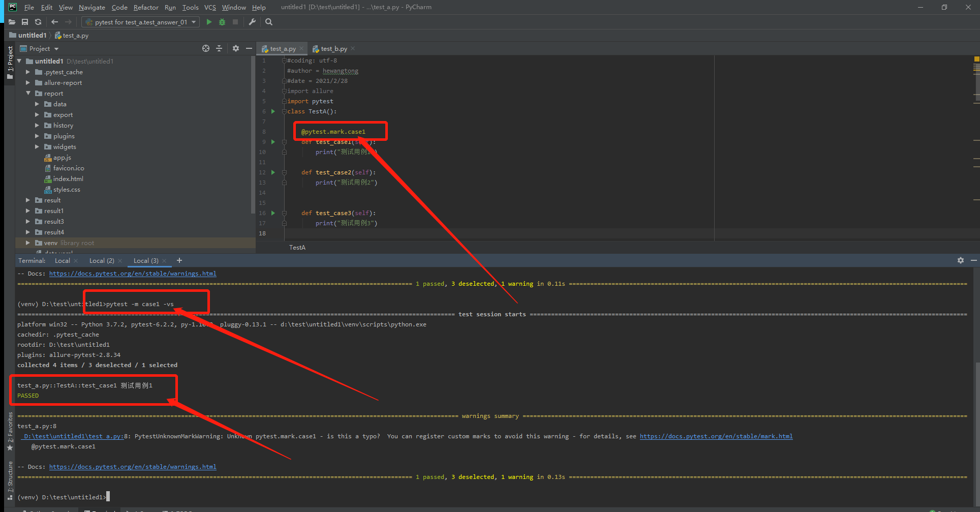Open the VCS menu

pyautogui.click(x=210, y=7)
